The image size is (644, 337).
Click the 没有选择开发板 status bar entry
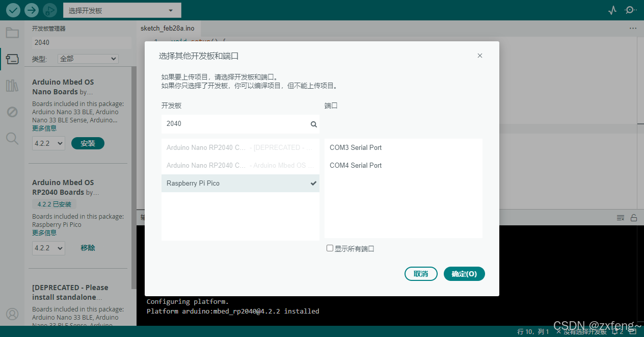(581, 332)
